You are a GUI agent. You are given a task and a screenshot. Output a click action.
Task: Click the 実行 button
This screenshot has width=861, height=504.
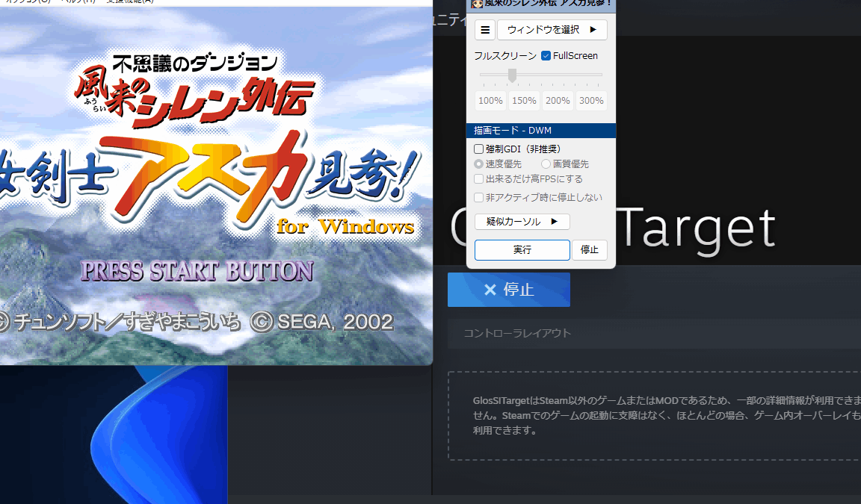point(522,250)
